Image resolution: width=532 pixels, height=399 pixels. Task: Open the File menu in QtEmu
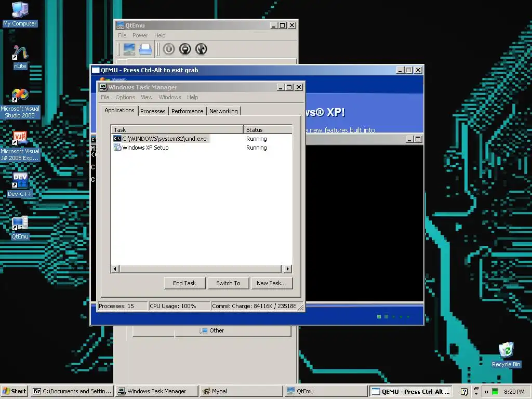click(x=122, y=36)
